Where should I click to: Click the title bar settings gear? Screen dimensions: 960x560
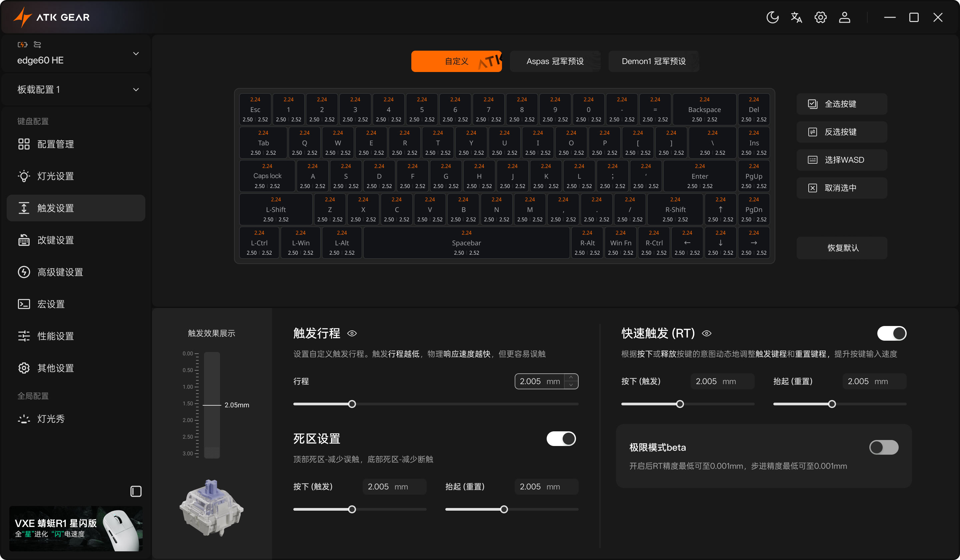pos(820,17)
